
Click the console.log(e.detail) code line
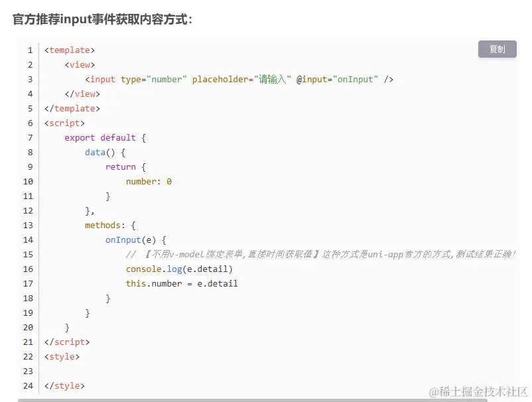coord(179,269)
